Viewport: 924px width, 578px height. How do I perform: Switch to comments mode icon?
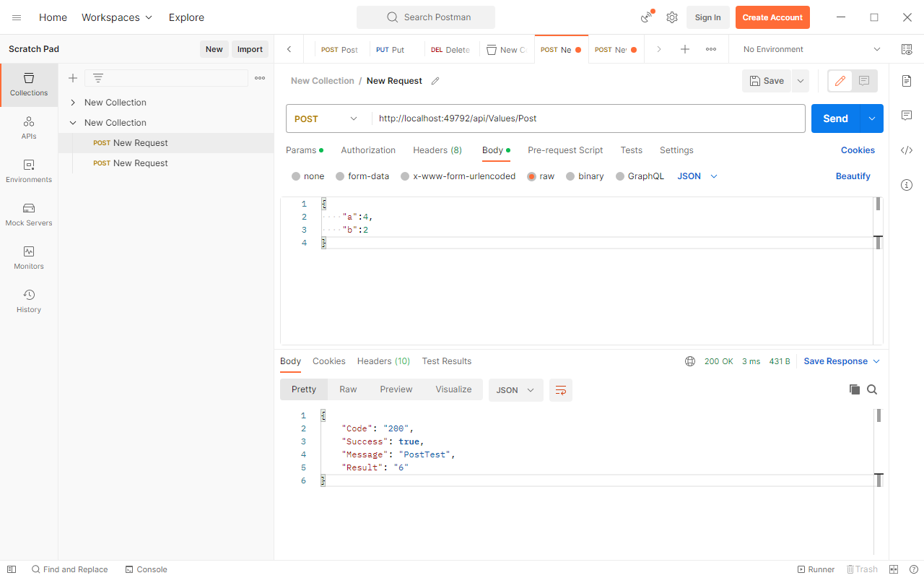[864, 81]
